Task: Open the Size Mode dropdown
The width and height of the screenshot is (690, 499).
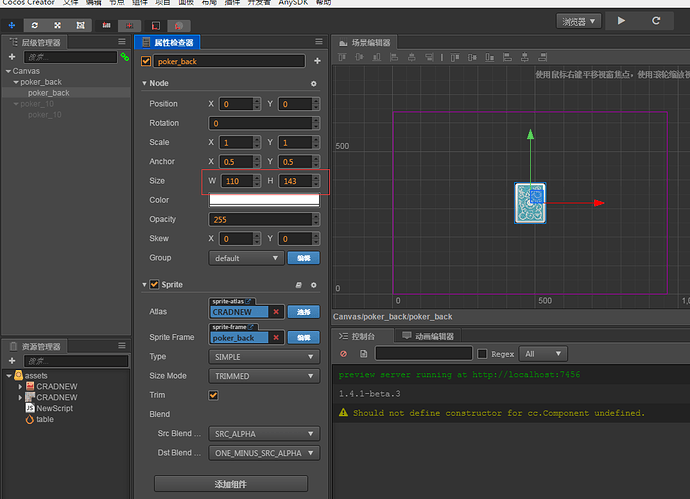Action: tap(264, 376)
